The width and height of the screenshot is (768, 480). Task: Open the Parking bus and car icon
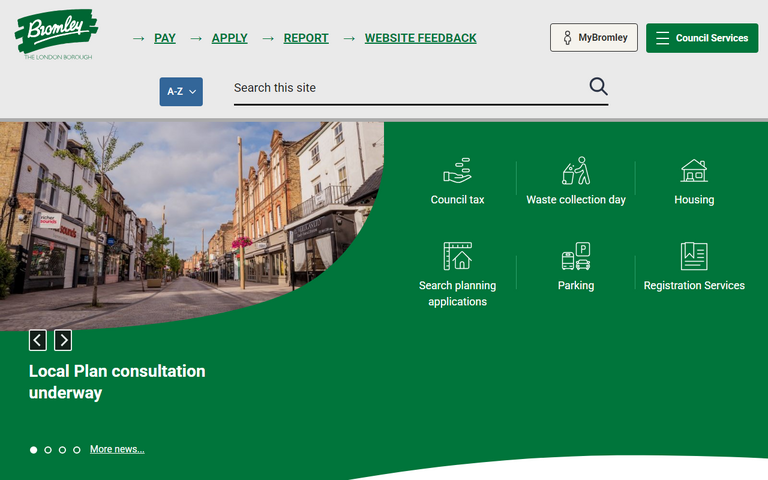pos(576,256)
